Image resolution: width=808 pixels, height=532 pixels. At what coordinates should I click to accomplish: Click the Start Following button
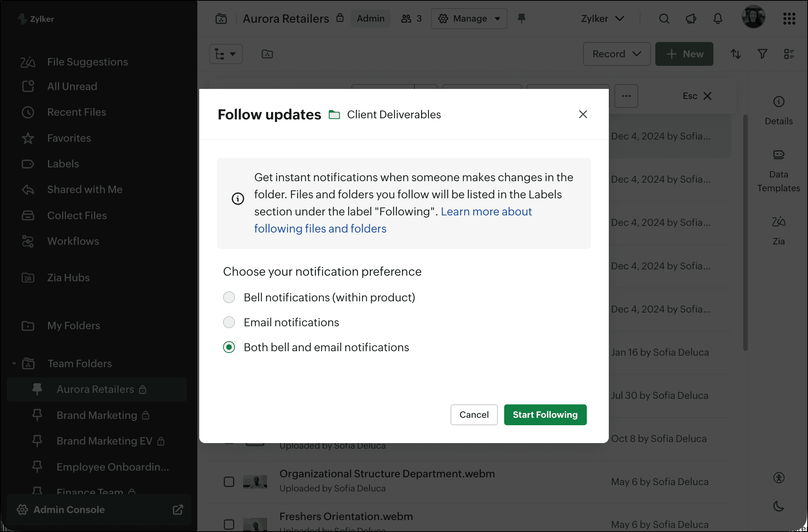tap(545, 414)
